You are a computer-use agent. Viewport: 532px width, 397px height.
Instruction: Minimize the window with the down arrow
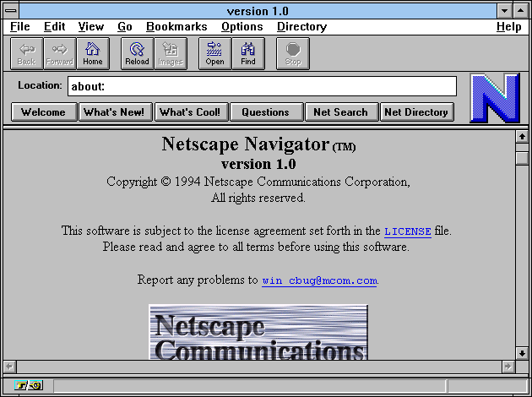(x=504, y=11)
